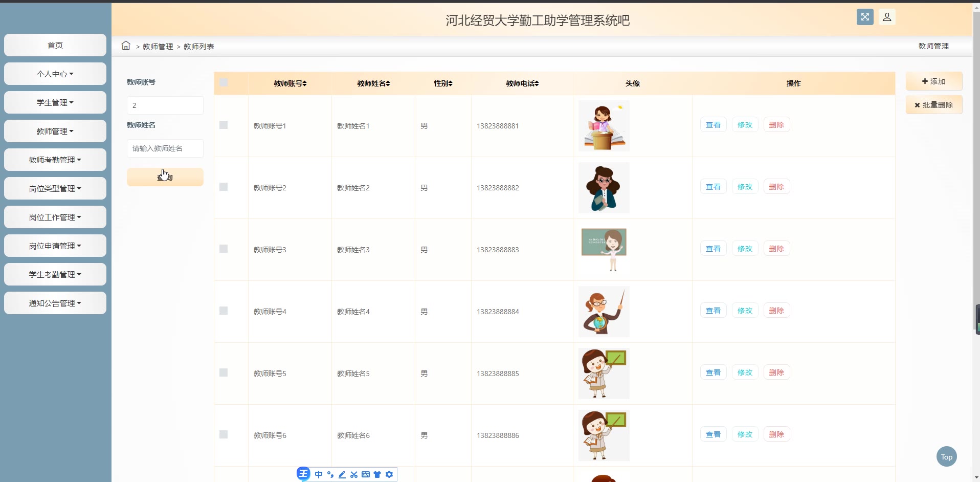980x482 pixels.
Task: Click the handwriting pen icon in IME bar
Action: [x=342, y=474]
